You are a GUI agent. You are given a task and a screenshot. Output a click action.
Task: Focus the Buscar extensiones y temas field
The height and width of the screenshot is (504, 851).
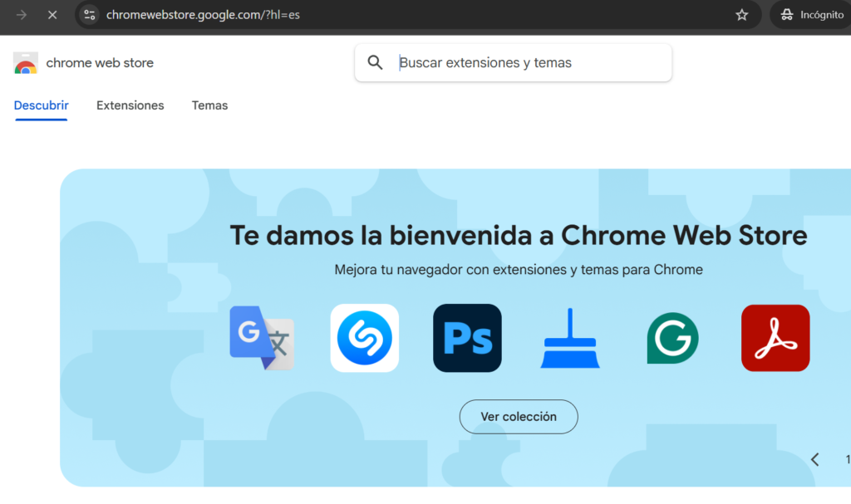pyautogui.click(x=513, y=62)
